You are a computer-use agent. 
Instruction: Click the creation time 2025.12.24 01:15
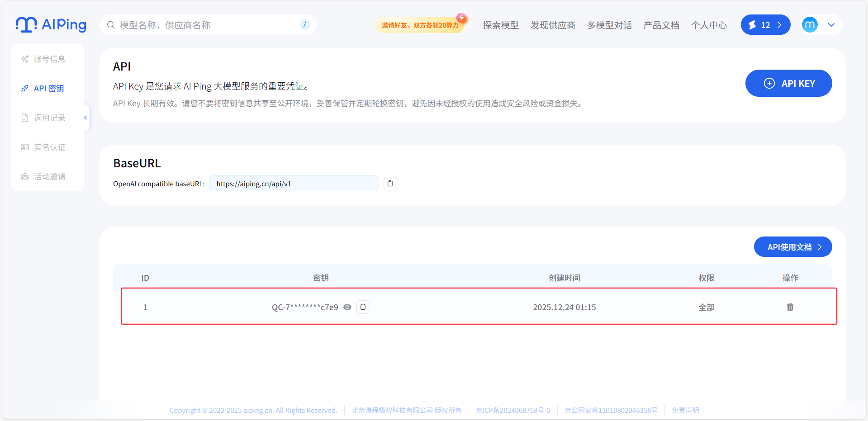564,307
